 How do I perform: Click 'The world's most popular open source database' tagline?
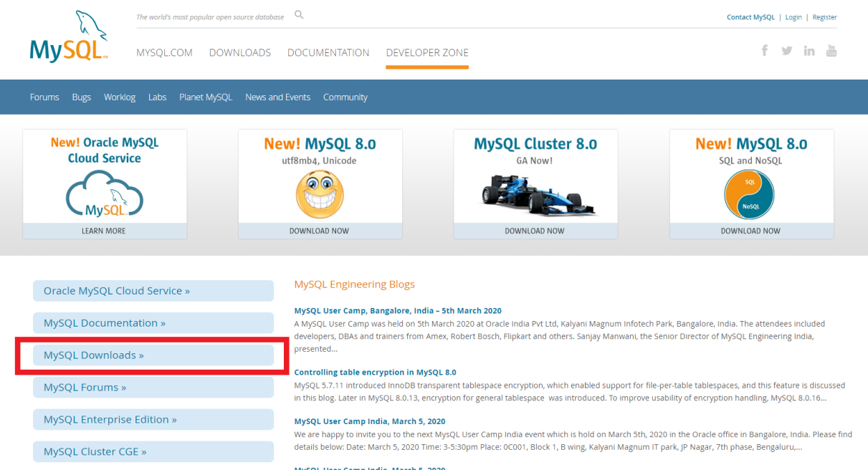pos(210,17)
